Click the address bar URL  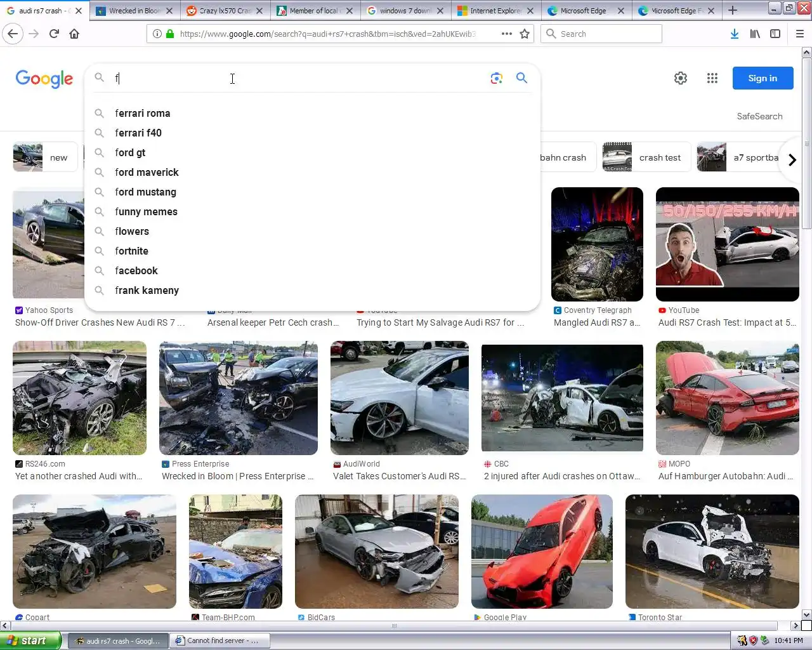click(x=327, y=34)
